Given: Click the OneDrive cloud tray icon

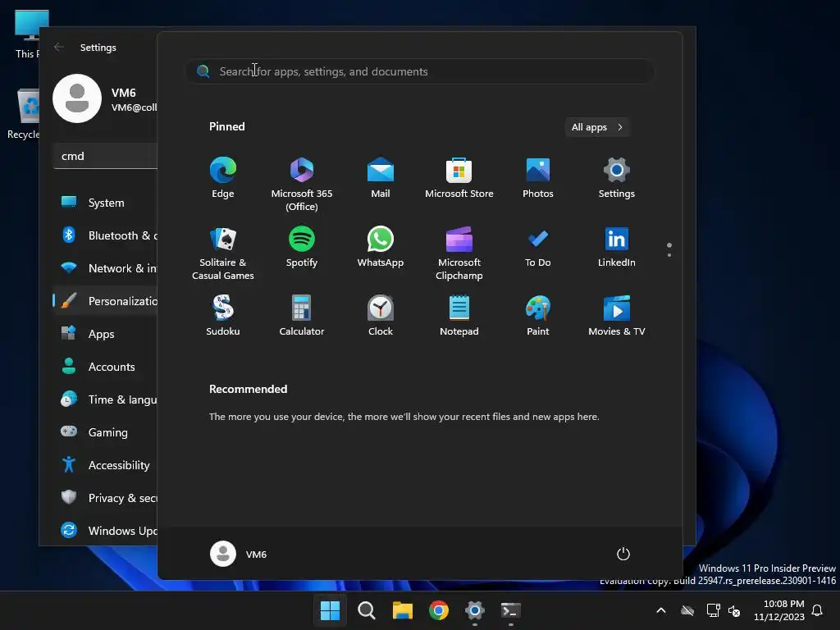Looking at the screenshot, I should coord(687,610).
